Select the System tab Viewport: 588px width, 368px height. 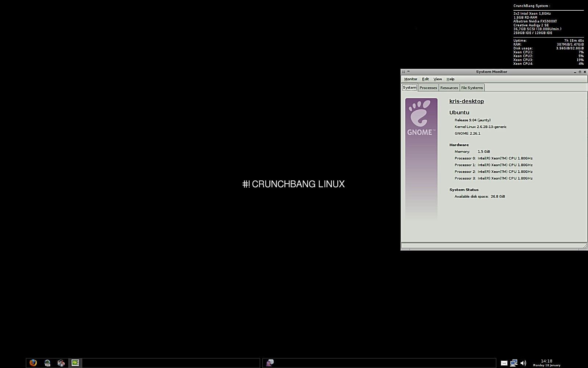[x=409, y=88]
